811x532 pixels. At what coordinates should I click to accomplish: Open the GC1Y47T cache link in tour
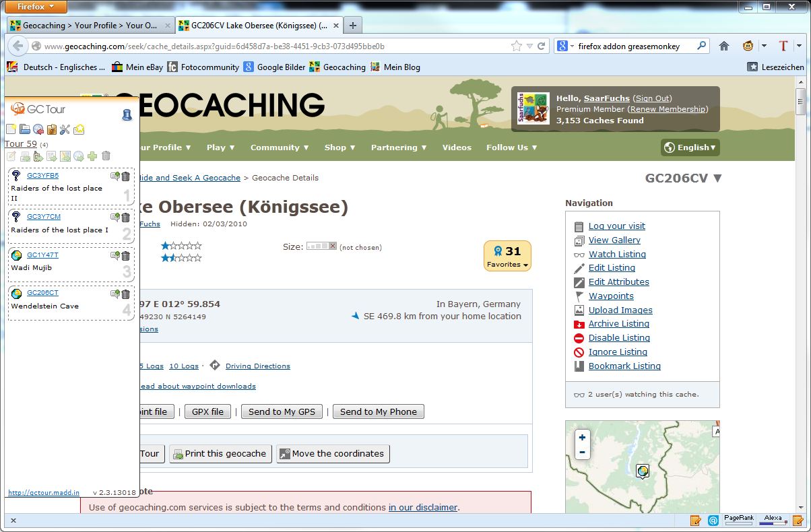tap(42, 255)
